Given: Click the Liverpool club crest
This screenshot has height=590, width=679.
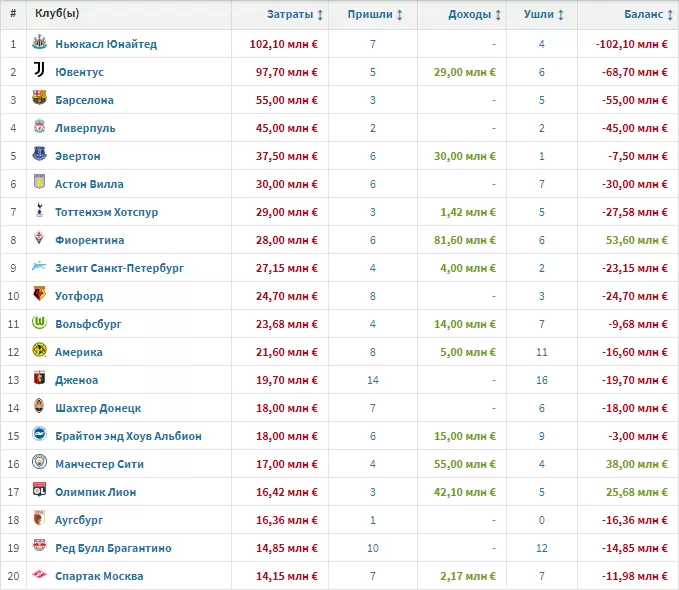Looking at the screenshot, I should click(x=39, y=126).
